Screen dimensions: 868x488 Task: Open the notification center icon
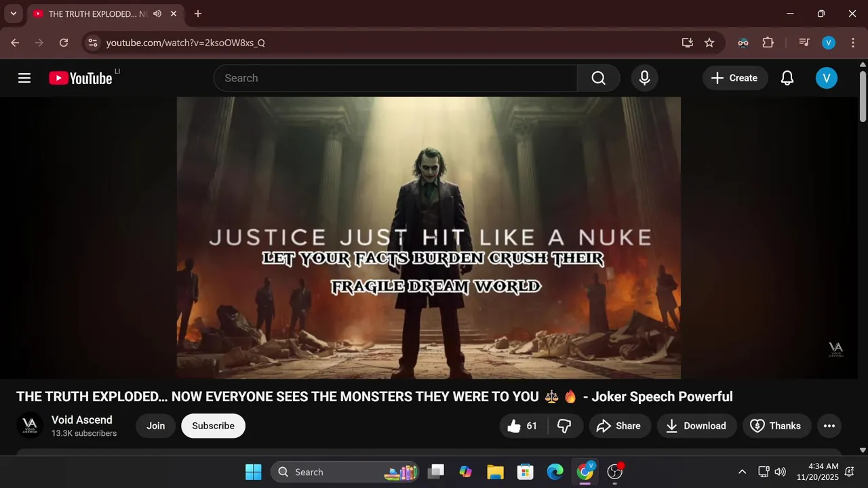pyautogui.click(x=850, y=472)
